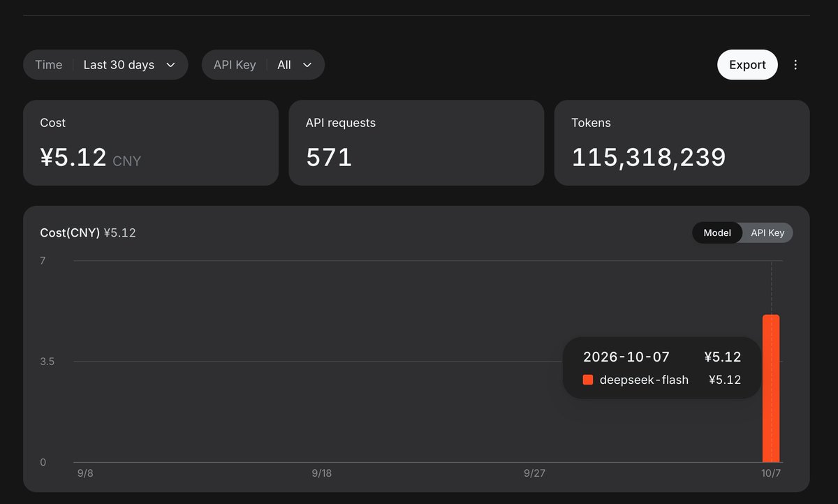This screenshot has width=838, height=504.
Task: Open the three-dot more options menu
Action: tap(795, 65)
